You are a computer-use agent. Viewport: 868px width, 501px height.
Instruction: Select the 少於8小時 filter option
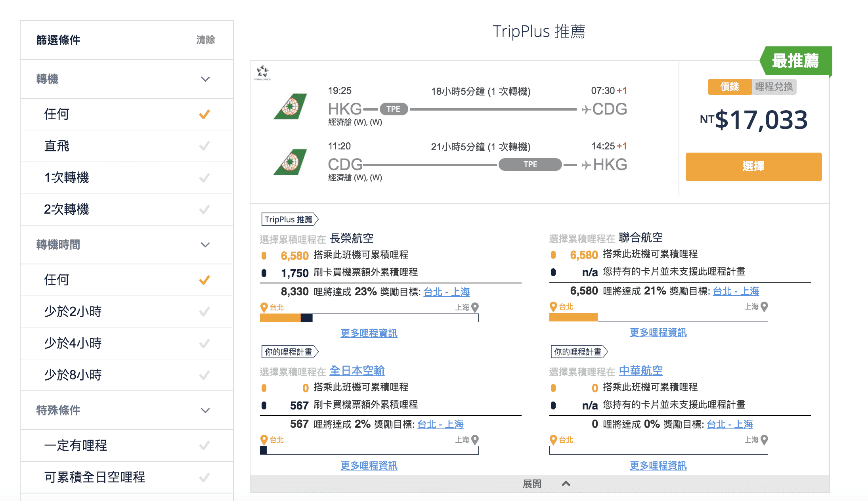click(127, 375)
